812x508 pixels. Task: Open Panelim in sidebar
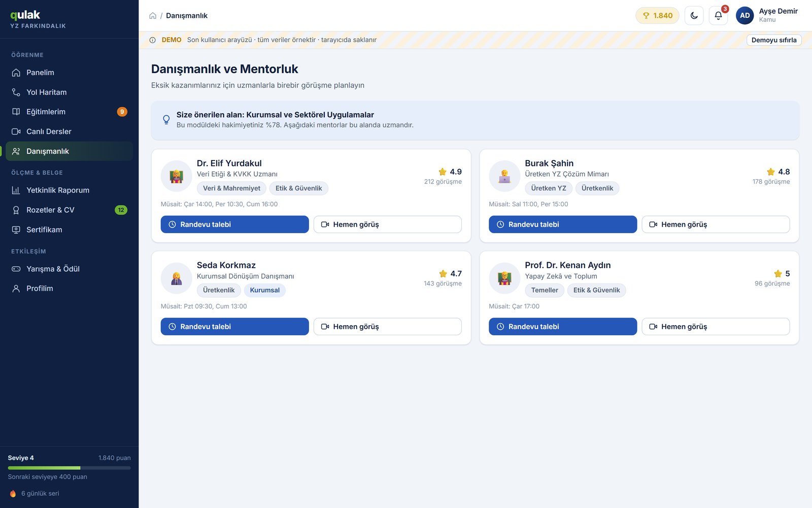69,73
